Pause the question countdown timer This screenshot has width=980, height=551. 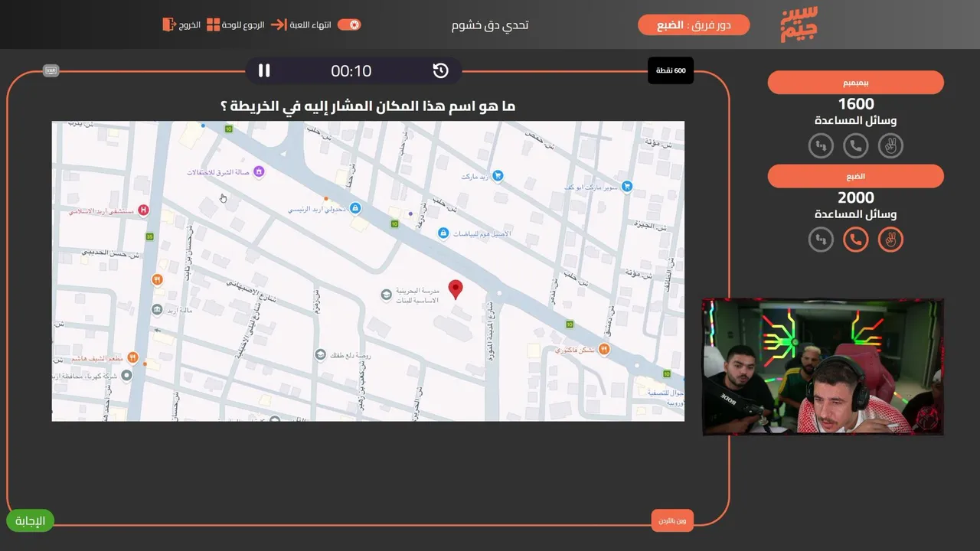tap(264, 70)
